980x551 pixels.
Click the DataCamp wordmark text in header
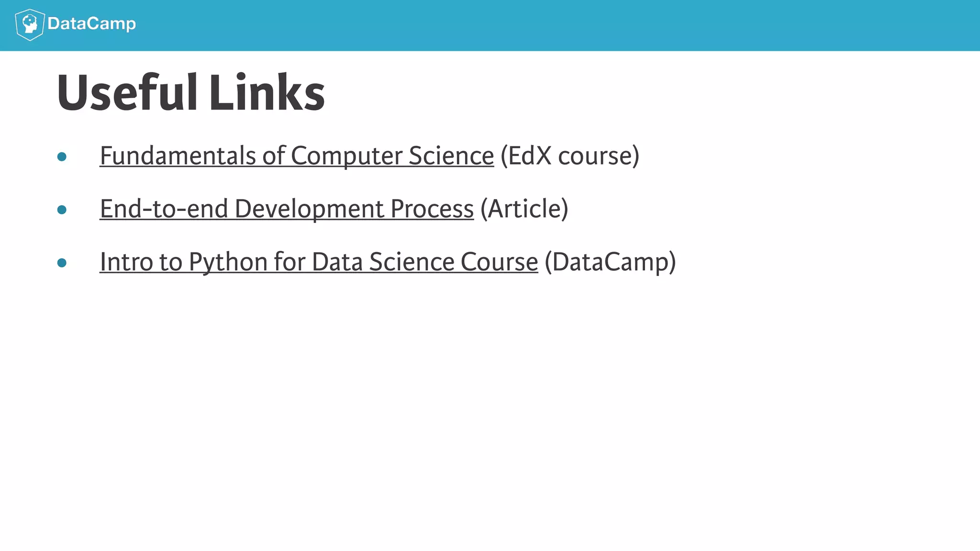tap(92, 23)
